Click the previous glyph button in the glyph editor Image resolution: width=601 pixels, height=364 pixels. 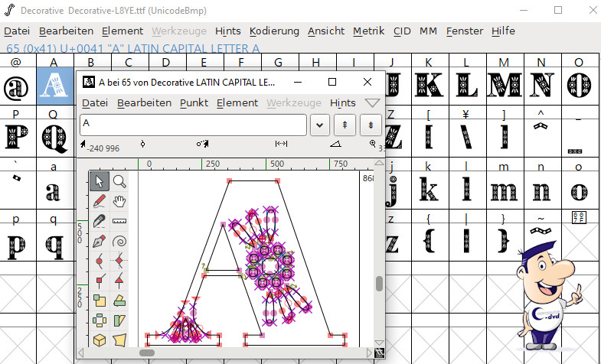point(345,125)
